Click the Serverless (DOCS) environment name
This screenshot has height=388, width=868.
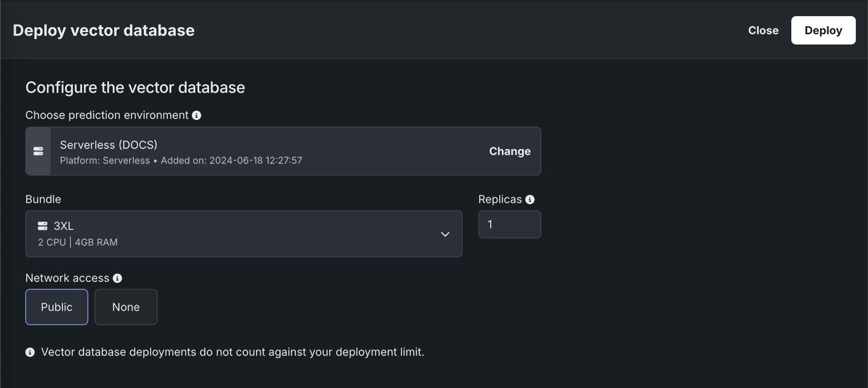click(109, 145)
